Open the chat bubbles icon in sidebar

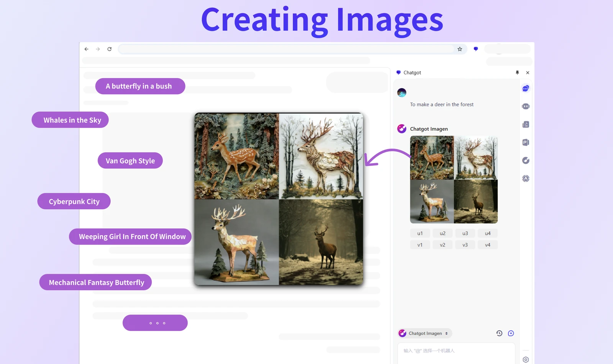tap(526, 89)
